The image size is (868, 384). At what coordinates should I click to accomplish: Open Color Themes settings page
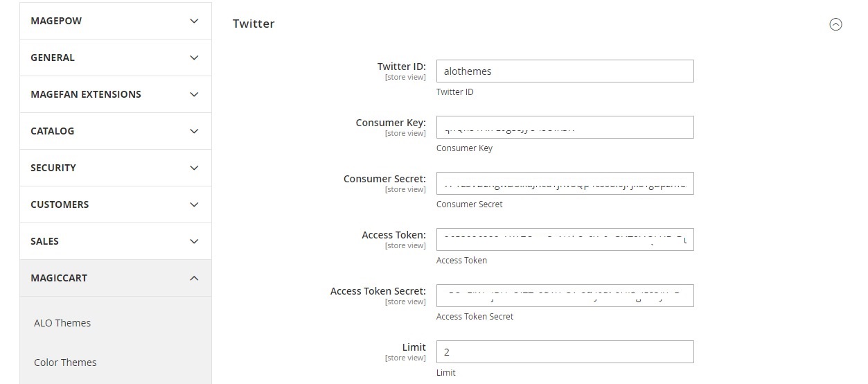(65, 363)
